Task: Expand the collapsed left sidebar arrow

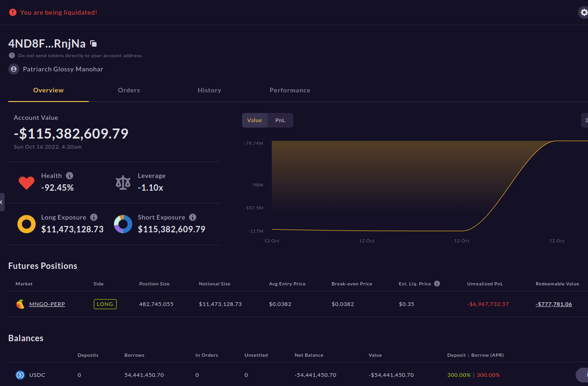Action: 2,202
